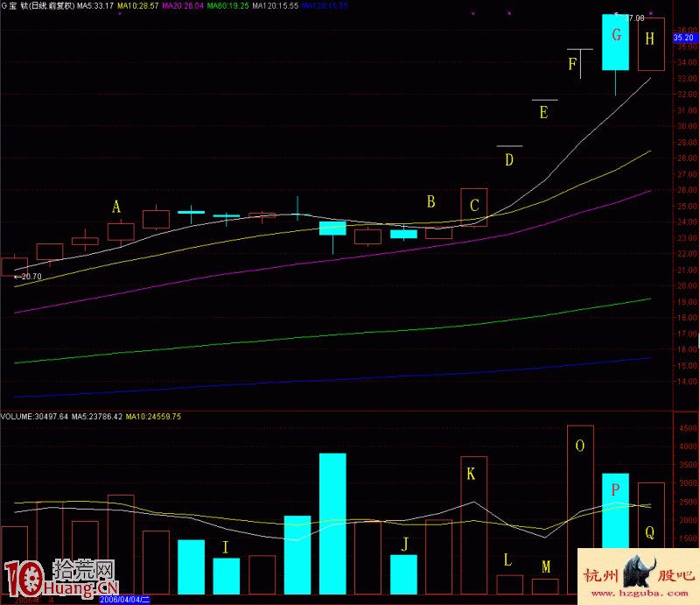Click the MA5:33.17 indicator label
700x605 pixels.
(x=95, y=6)
